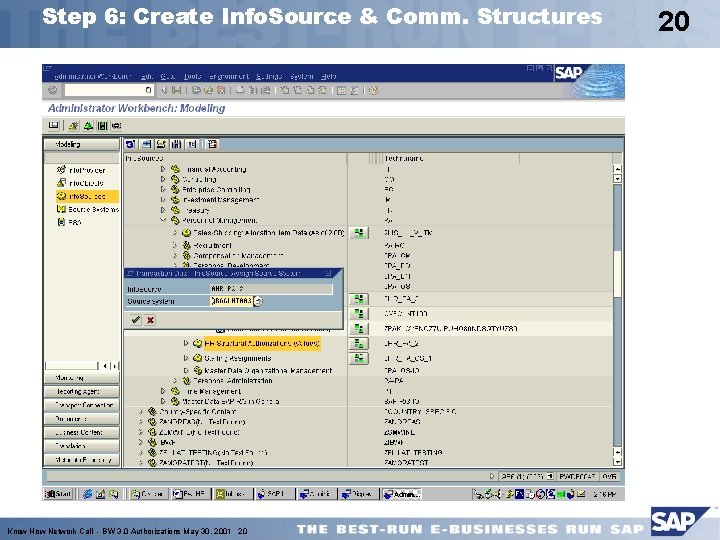
Task: Collapse the Personnel Management tree node
Action: point(163,220)
